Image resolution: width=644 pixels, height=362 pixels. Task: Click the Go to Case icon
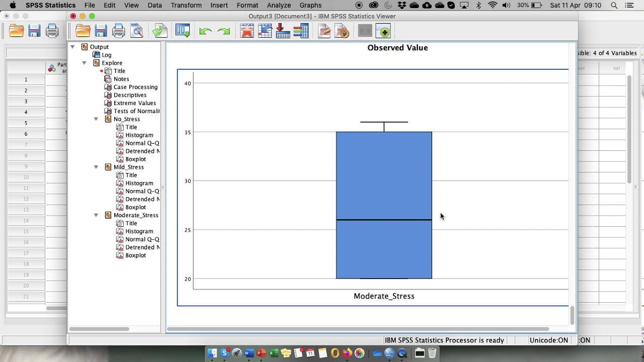[265, 31]
